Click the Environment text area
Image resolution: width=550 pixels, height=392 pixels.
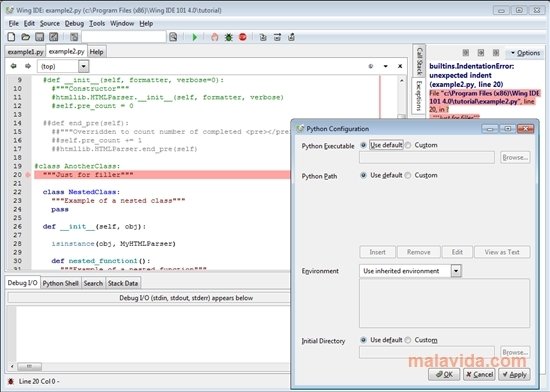point(444,303)
